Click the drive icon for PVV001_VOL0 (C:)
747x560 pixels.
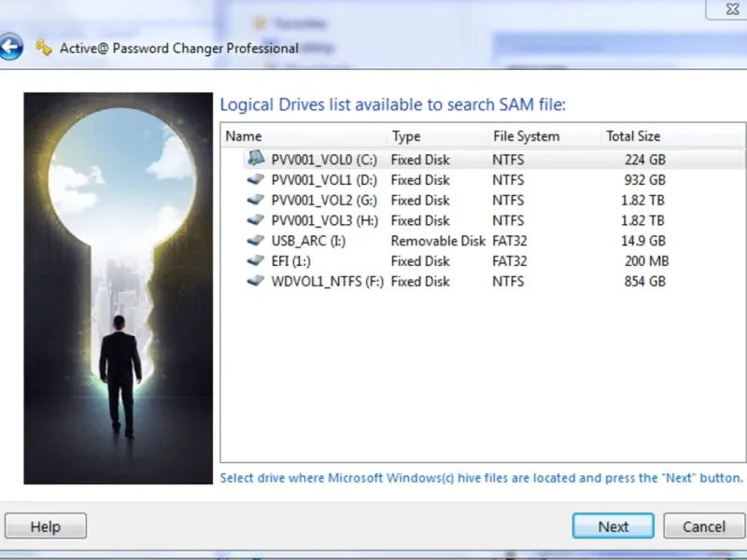tap(256, 158)
